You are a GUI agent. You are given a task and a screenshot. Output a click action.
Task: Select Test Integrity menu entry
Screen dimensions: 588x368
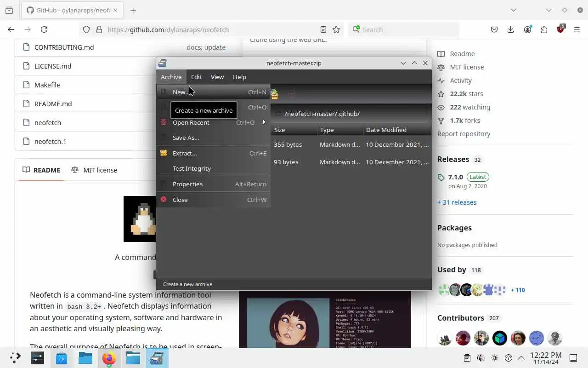[213, 168]
